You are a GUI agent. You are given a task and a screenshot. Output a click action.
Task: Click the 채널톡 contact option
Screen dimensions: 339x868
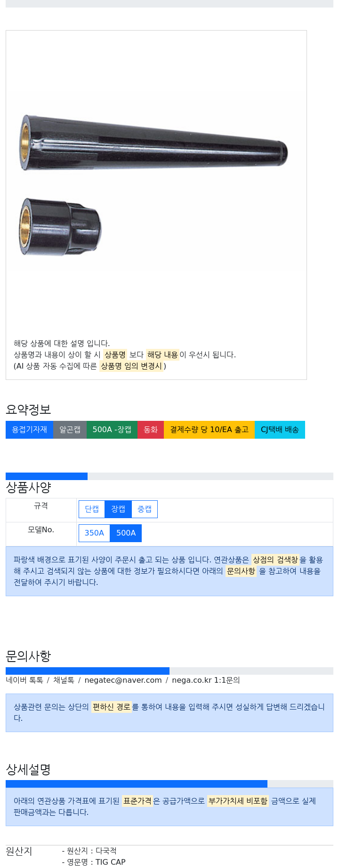click(64, 680)
